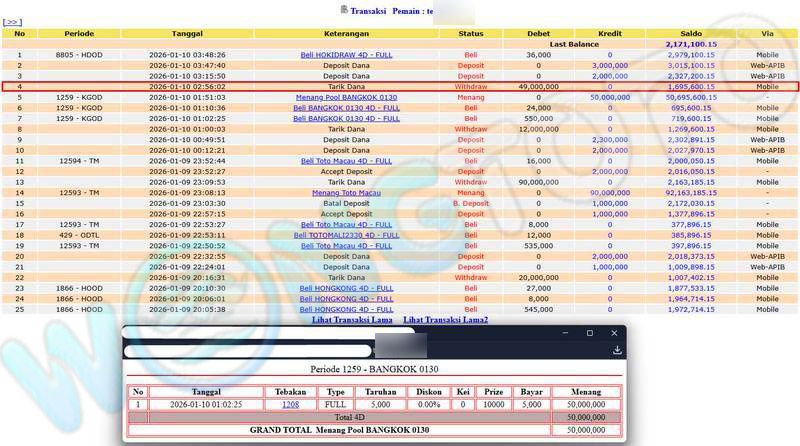Click the Status column header

(x=470, y=33)
